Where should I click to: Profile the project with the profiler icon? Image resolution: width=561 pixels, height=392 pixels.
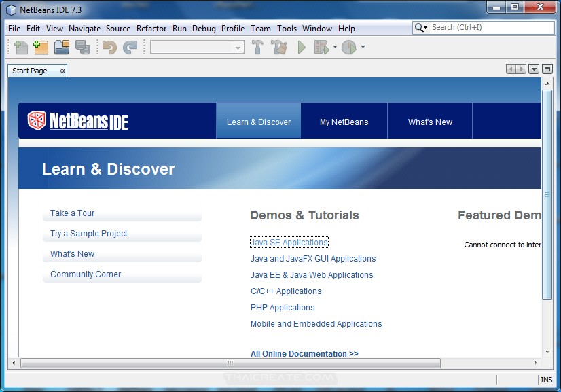(x=348, y=48)
